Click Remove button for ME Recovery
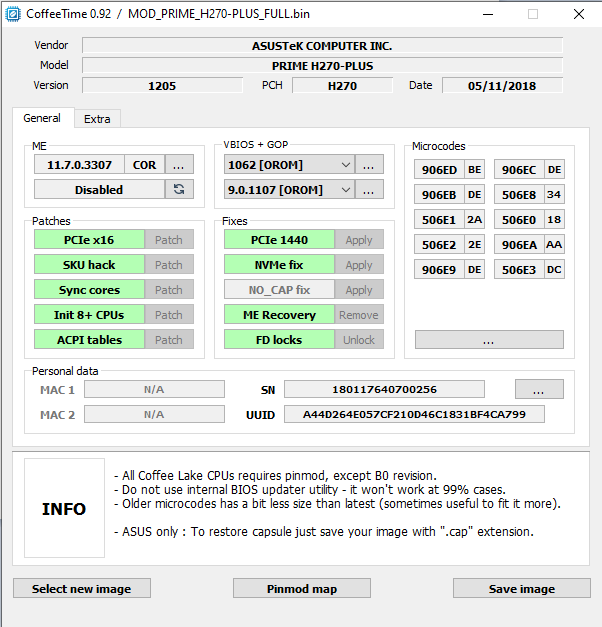This screenshot has width=602, height=627. [x=359, y=314]
